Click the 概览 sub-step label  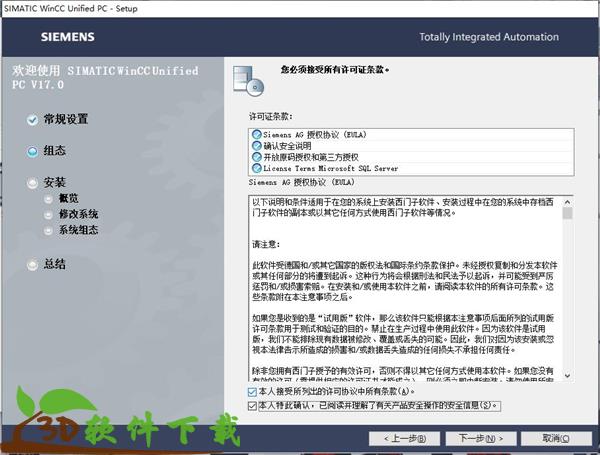(68, 198)
